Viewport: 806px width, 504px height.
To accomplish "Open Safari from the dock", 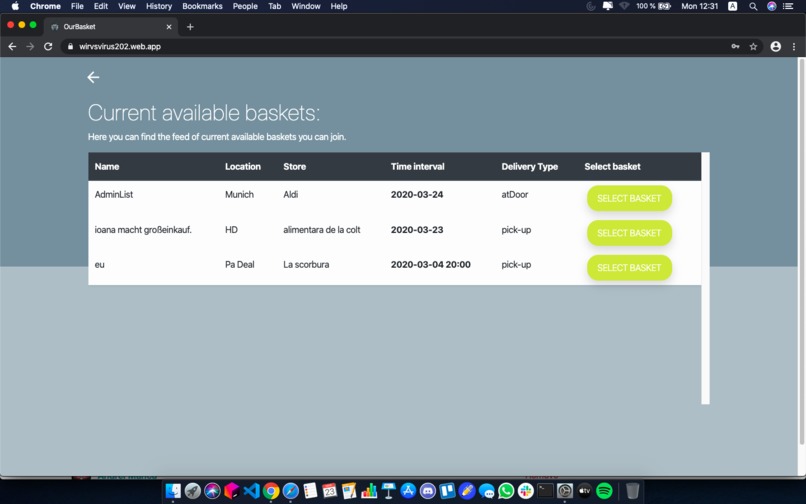I will [290, 491].
